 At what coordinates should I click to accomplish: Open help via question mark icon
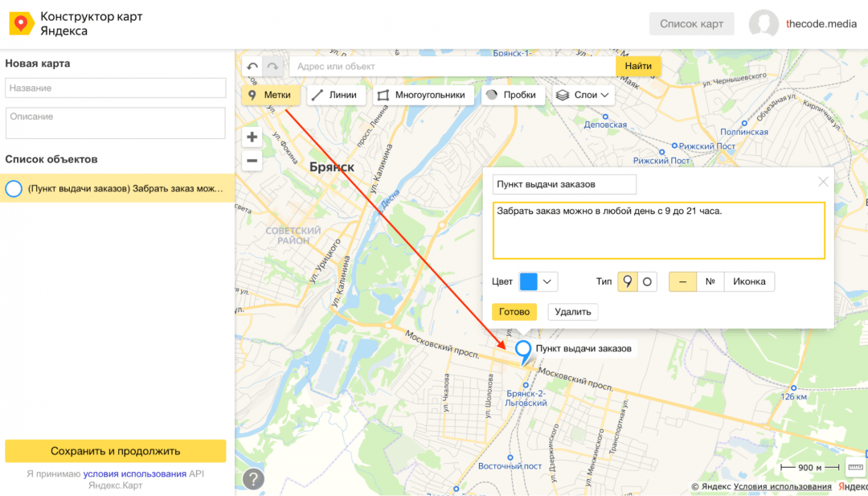point(254,479)
